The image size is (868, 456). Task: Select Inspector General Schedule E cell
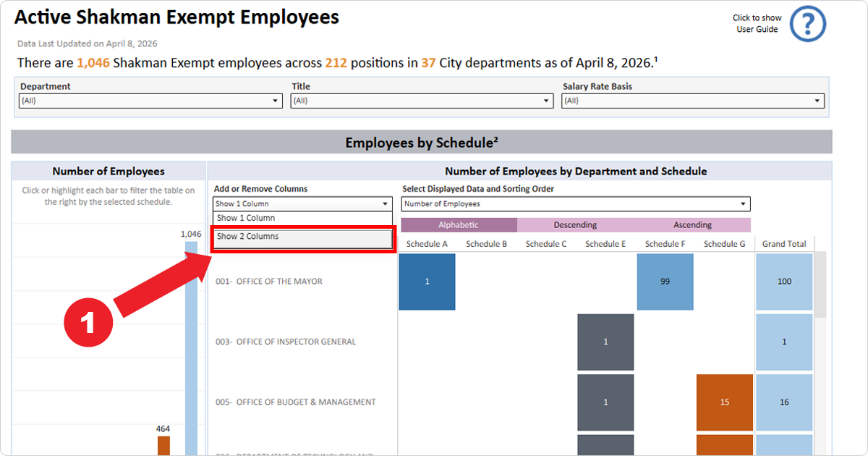[605, 342]
